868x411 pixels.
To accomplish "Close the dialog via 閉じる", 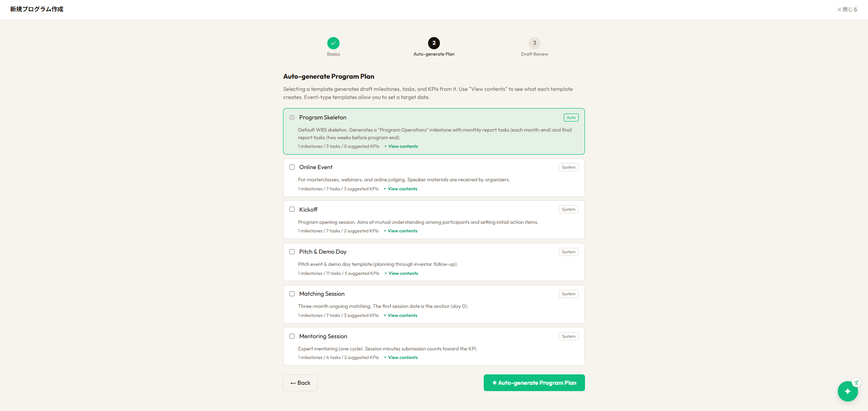I will (x=847, y=9).
